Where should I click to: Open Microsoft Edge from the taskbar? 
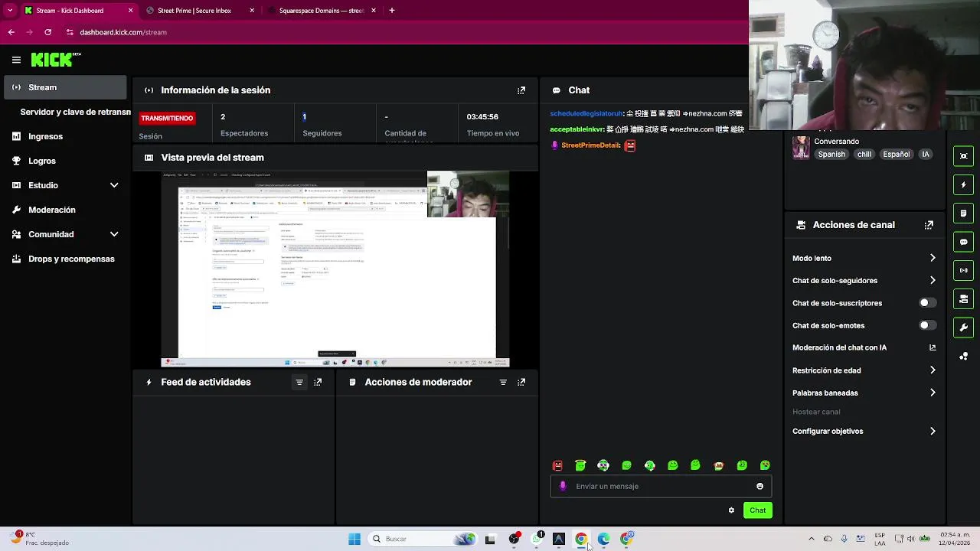click(603, 539)
